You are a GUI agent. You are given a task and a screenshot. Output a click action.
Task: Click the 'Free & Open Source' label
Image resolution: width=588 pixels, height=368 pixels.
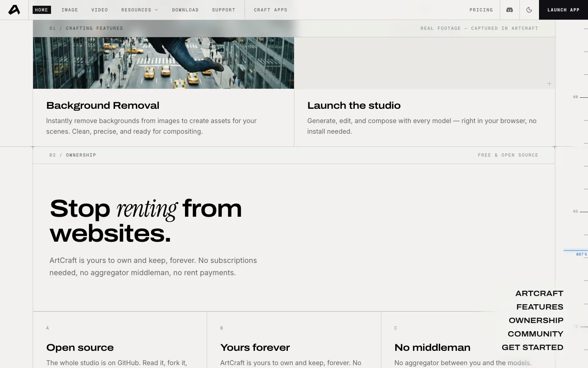click(x=508, y=155)
